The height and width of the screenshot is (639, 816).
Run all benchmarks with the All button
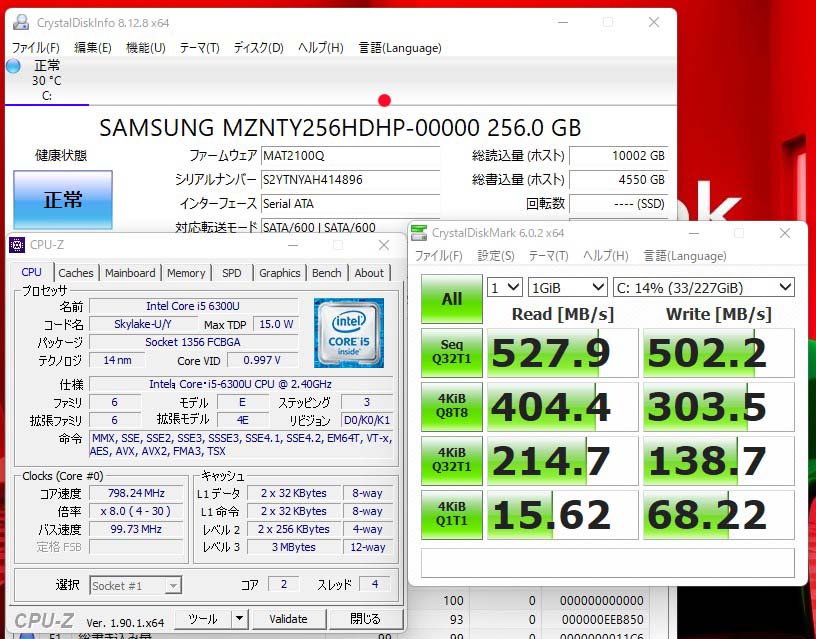(x=452, y=299)
